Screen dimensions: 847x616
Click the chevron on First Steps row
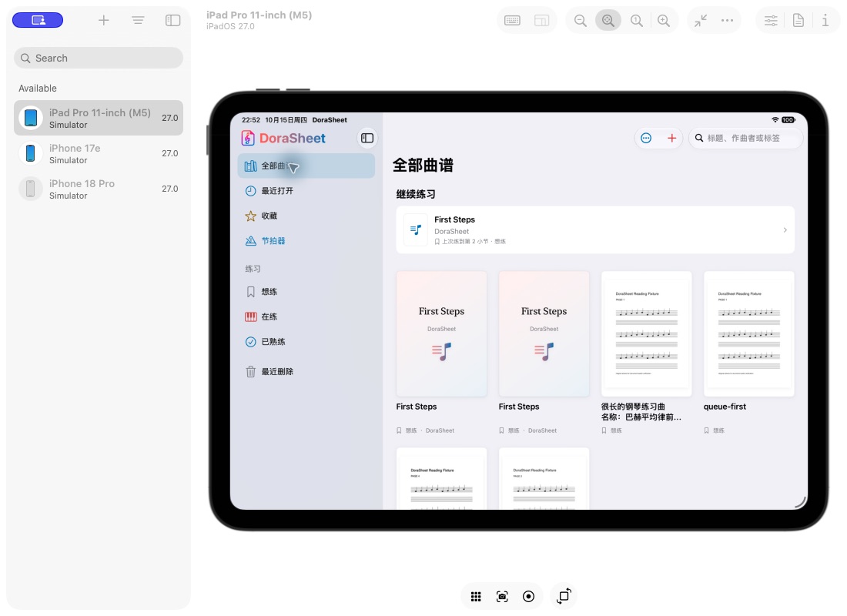coord(785,230)
